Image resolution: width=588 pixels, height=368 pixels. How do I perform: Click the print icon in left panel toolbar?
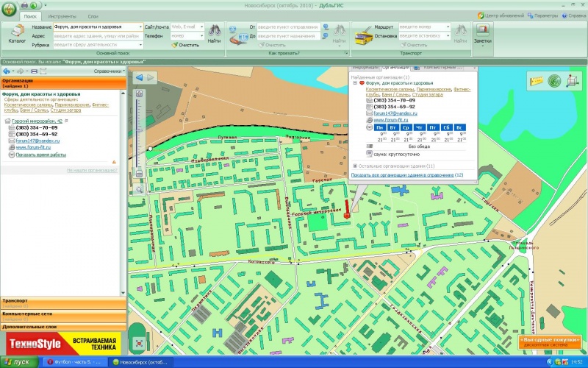click(x=34, y=71)
